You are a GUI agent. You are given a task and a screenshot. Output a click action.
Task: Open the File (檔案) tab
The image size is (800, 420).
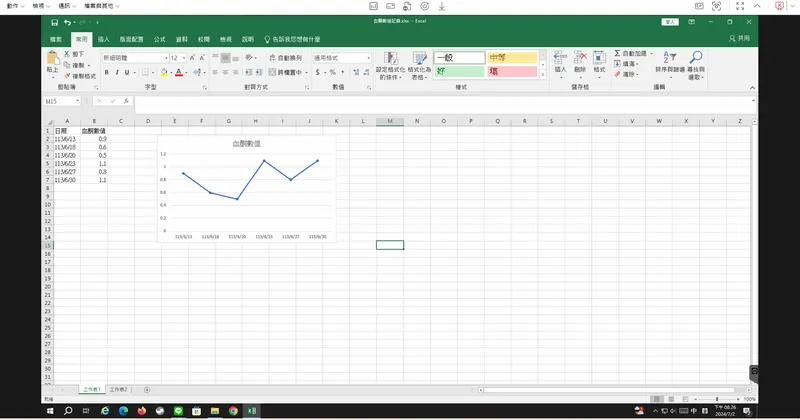pos(56,39)
